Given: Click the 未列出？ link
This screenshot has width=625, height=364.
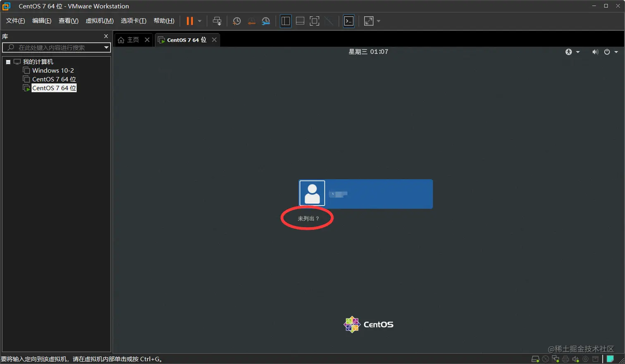Looking at the screenshot, I should coord(308,219).
